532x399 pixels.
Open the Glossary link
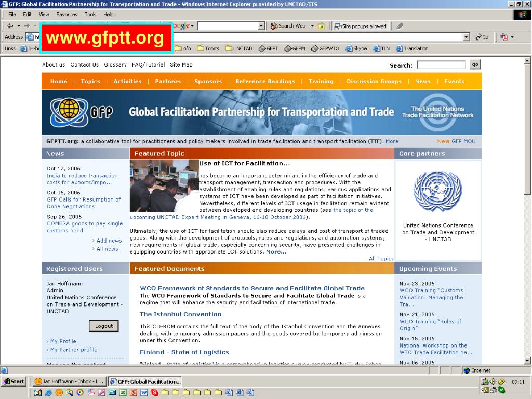point(115,64)
